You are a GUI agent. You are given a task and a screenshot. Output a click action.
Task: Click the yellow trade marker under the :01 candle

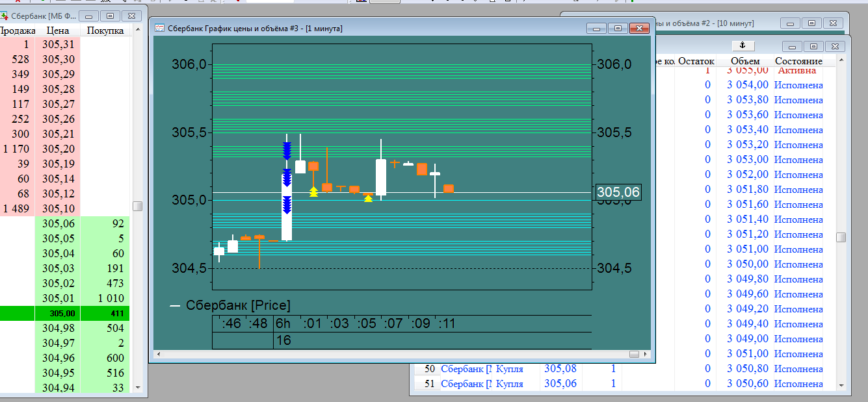tap(313, 191)
